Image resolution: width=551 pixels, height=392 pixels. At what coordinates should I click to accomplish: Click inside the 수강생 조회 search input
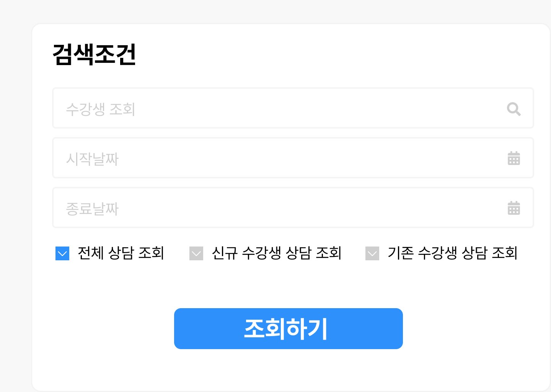[x=268, y=108]
